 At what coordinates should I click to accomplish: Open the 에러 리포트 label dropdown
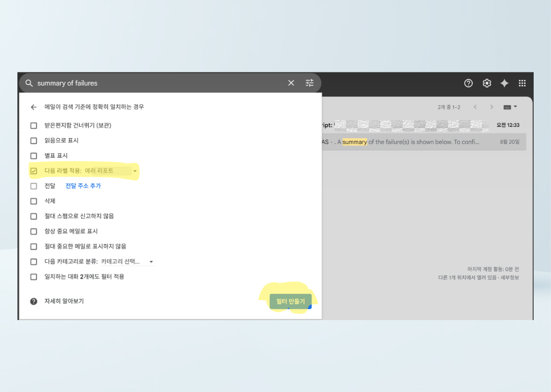[134, 171]
